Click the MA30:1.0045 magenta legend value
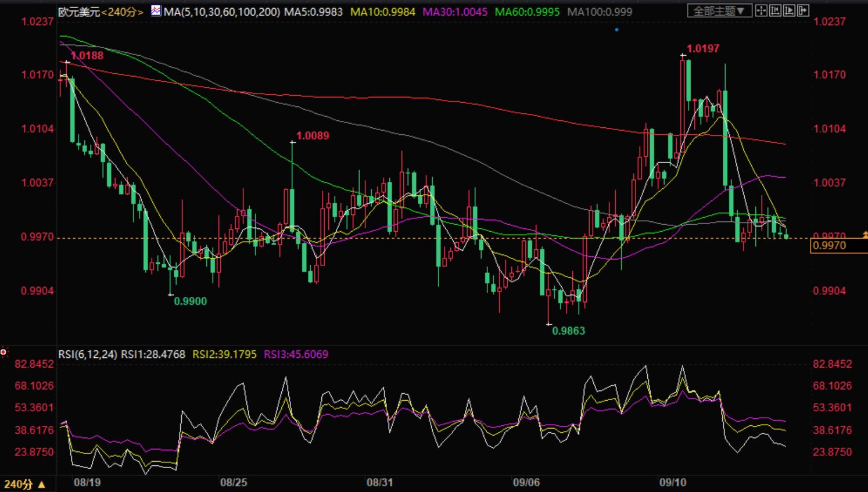868x492 pixels. (454, 12)
